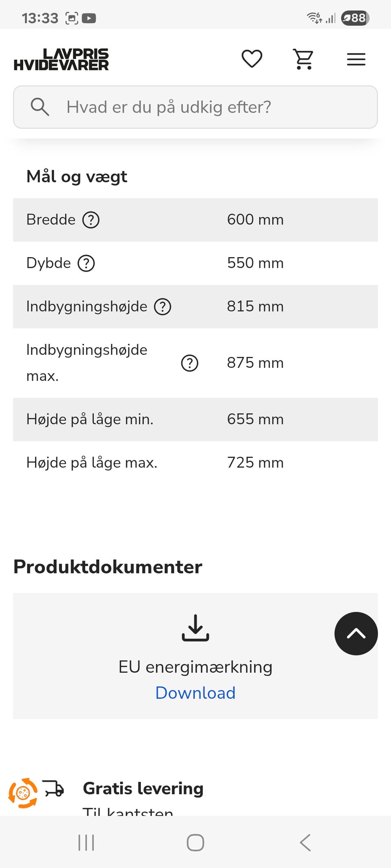Open Android recent apps

(x=86, y=842)
